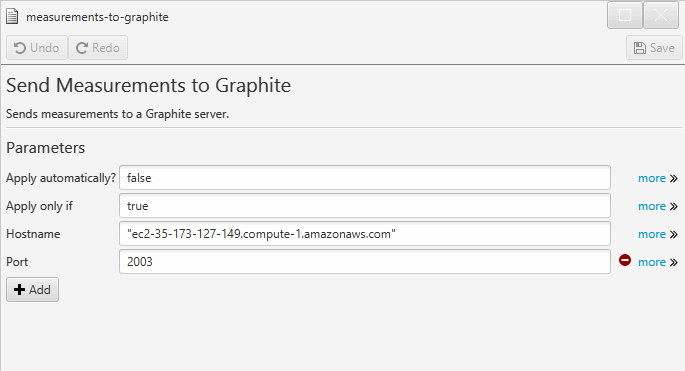The height and width of the screenshot is (371, 685).
Task: Close the measurements-to-graphite window
Action: pos(661,15)
